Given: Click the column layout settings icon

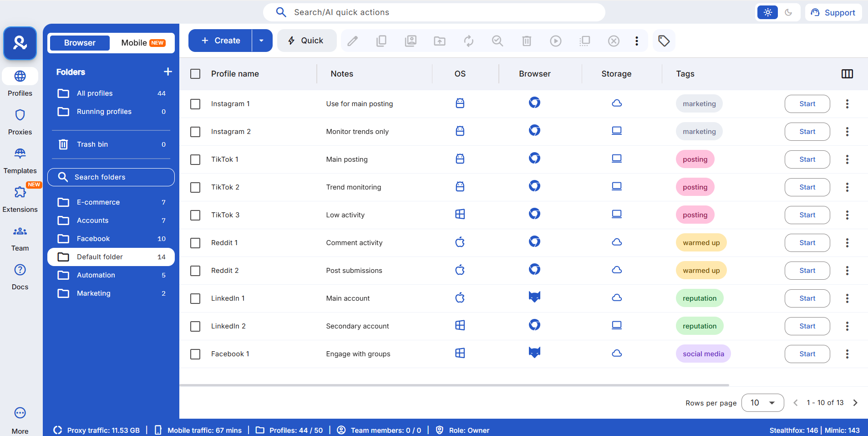Looking at the screenshot, I should tap(847, 74).
